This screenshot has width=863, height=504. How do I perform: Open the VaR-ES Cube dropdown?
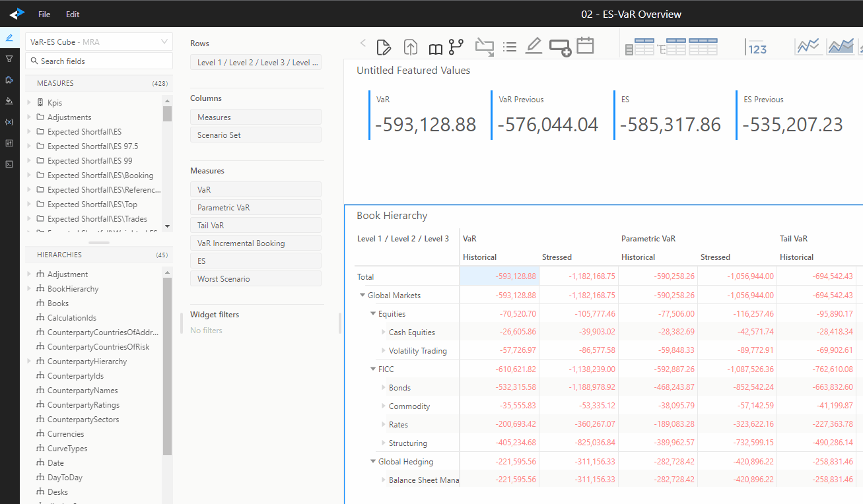[x=99, y=42]
